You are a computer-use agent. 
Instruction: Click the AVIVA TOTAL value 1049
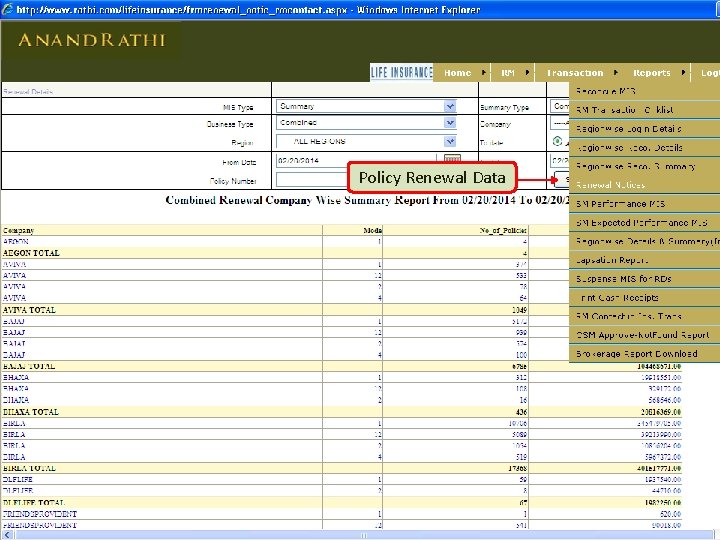tap(519, 310)
